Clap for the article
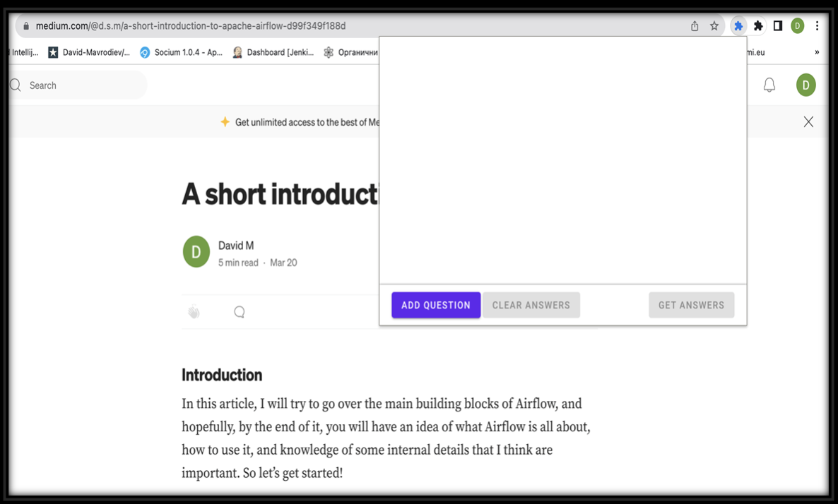The image size is (838, 504). tap(194, 312)
